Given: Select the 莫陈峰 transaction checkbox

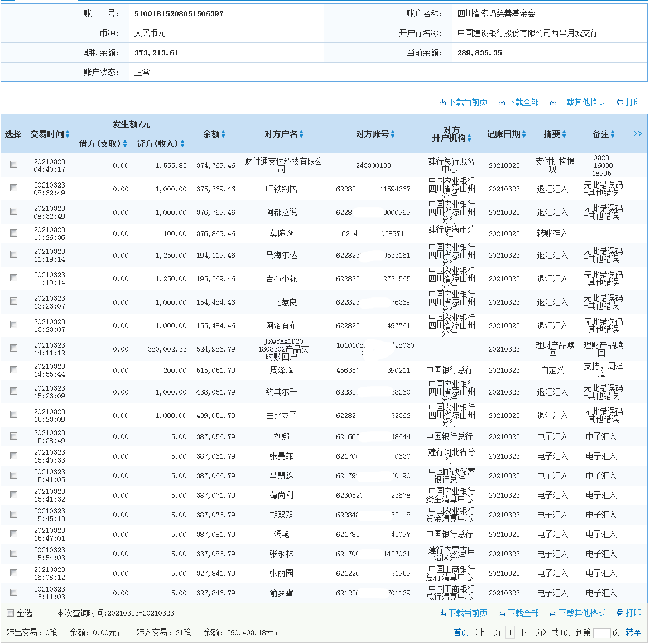Looking at the screenshot, I should [13, 232].
